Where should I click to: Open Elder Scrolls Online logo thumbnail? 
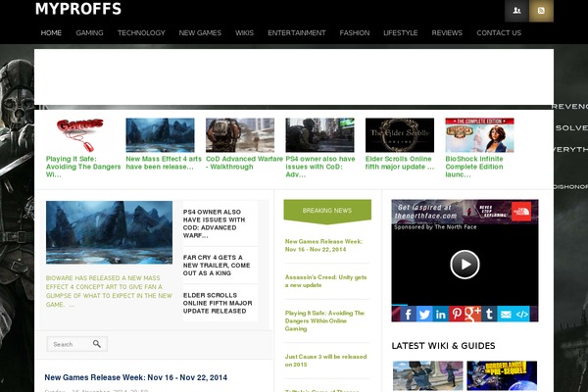click(400, 135)
